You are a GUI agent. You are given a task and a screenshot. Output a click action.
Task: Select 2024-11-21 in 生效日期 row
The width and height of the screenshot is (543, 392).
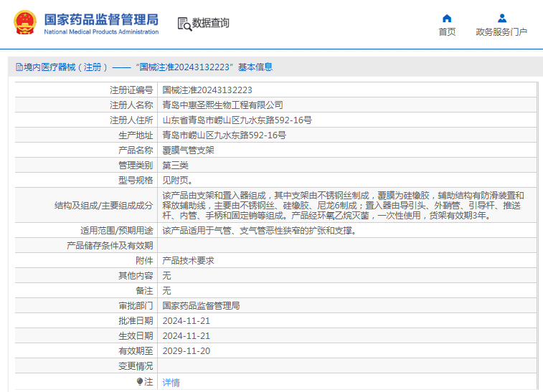coord(186,336)
